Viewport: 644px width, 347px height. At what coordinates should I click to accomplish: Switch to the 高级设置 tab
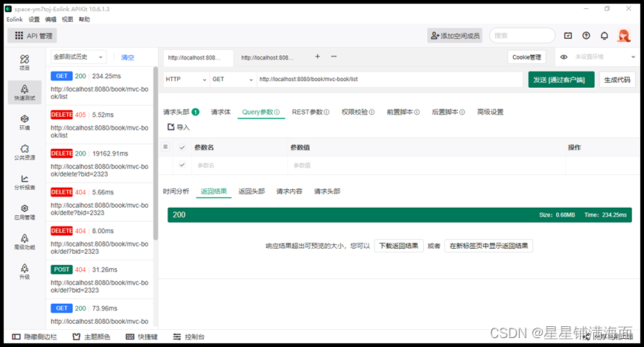[490, 112]
